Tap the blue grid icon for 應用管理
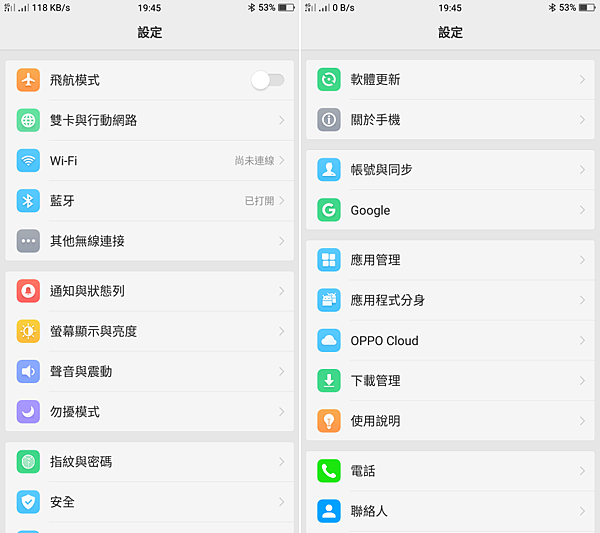The height and width of the screenshot is (533, 600). (329, 260)
